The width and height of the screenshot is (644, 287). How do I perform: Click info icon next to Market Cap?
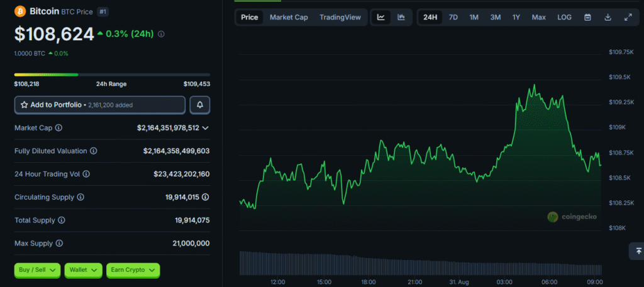click(59, 127)
